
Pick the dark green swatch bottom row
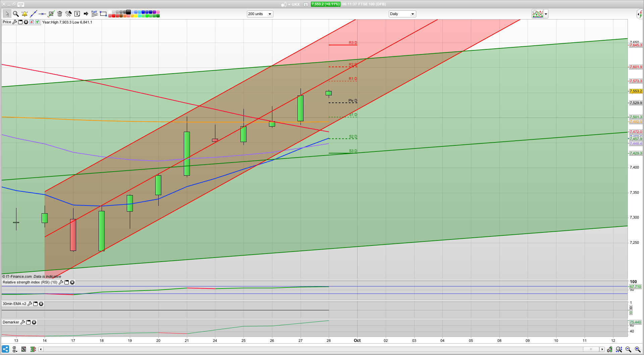coord(158,16)
